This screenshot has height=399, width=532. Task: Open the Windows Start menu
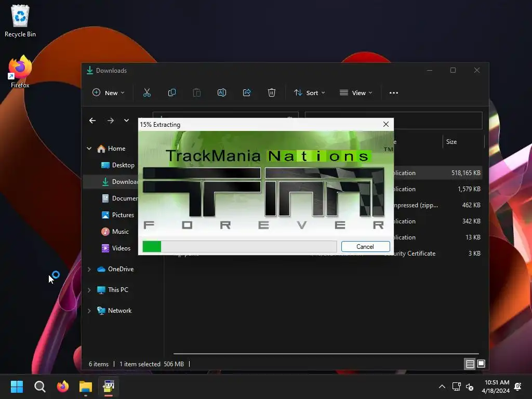tap(17, 387)
